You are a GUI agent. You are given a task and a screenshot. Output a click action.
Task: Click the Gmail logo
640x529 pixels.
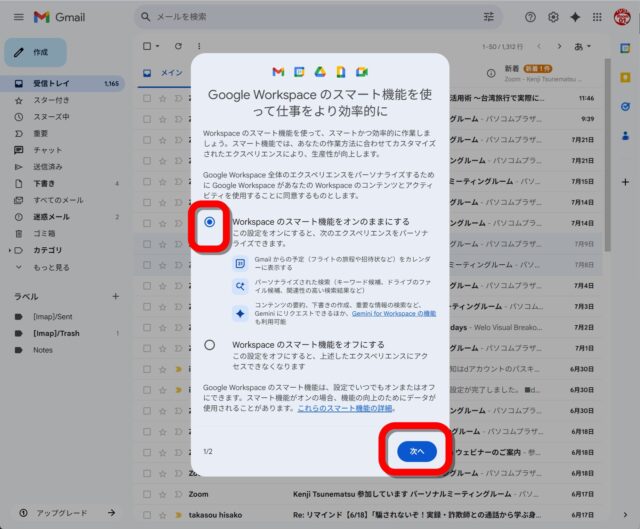pyautogui.click(x=60, y=17)
